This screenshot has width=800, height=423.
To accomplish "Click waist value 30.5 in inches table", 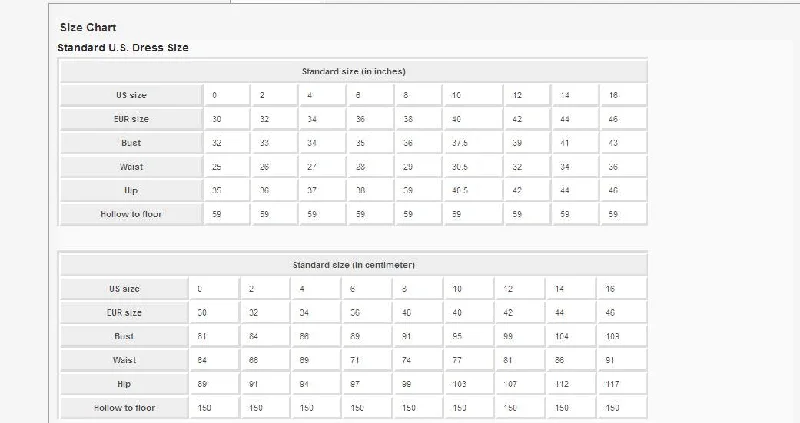I will [459, 167].
